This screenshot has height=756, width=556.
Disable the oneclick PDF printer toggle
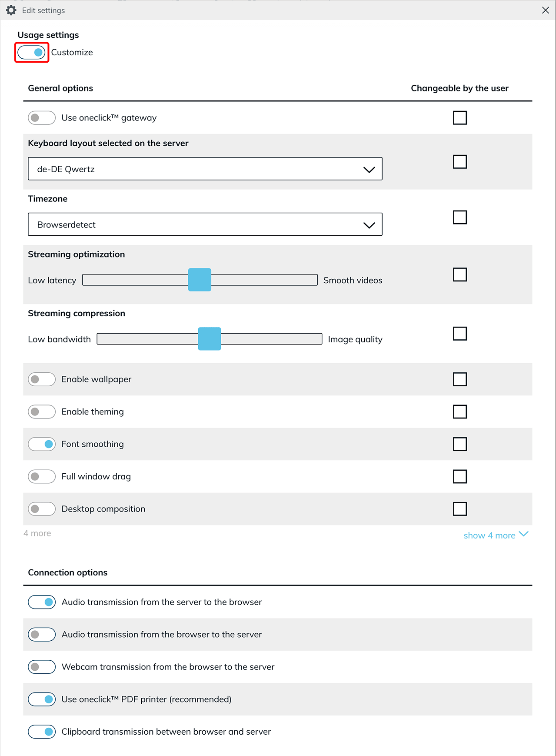[42, 699]
